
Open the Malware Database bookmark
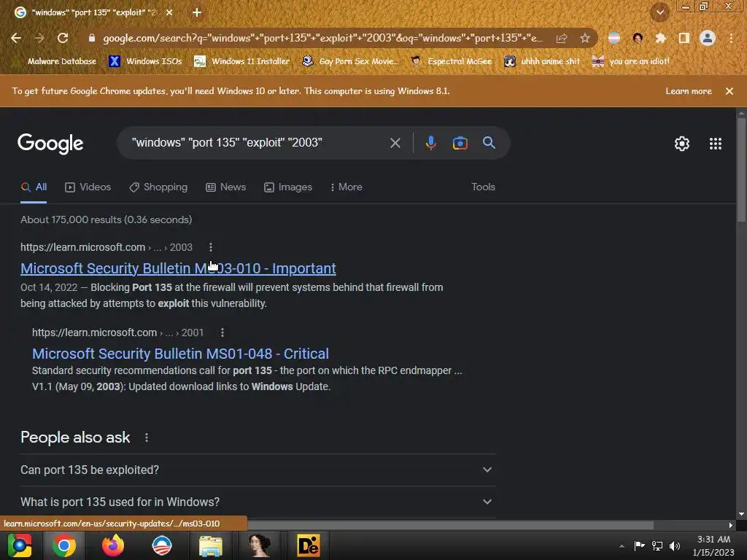tap(56, 61)
